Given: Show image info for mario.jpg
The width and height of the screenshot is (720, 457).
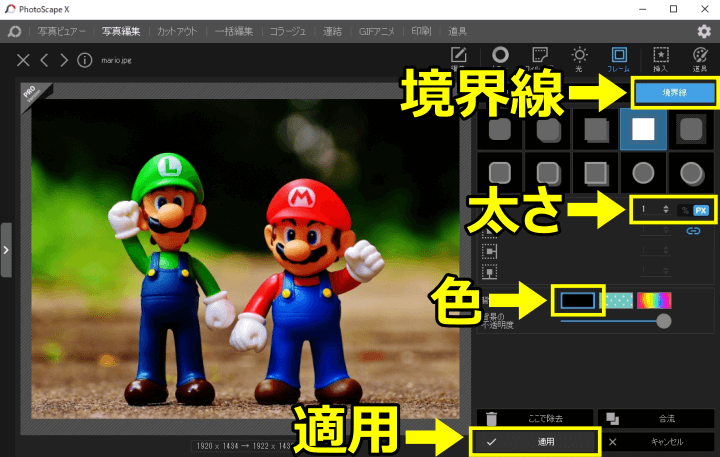Looking at the screenshot, I should point(84,60).
